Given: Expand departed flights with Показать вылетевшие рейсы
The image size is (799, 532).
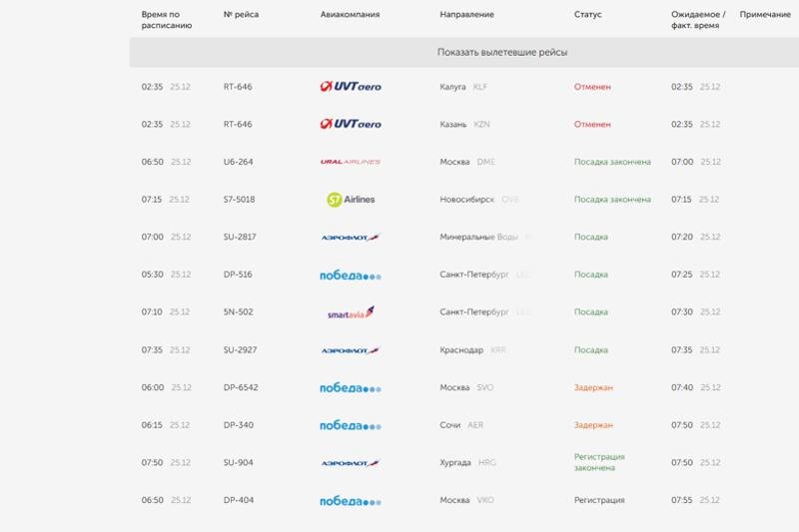Looking at the screenshot, I should click(509, 52).
